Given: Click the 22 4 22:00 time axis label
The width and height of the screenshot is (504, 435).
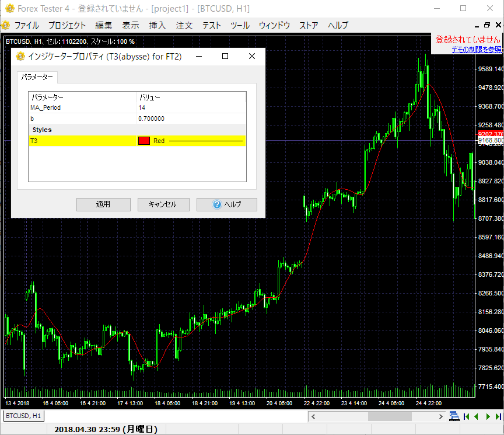Looking at the screenshot, I should pyautogui.click(x=317, y=403).
